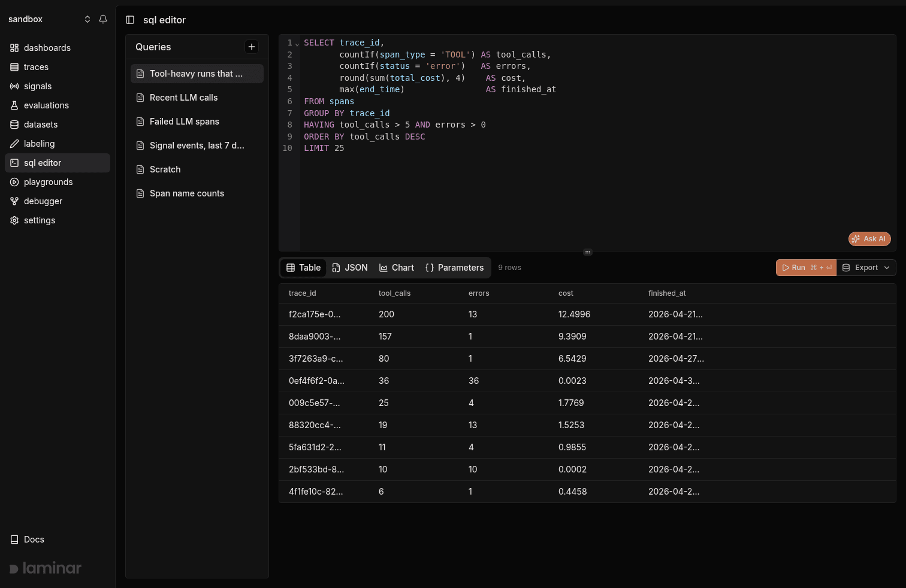Collapse the code fold on line 1

click(x=297, y=44)
